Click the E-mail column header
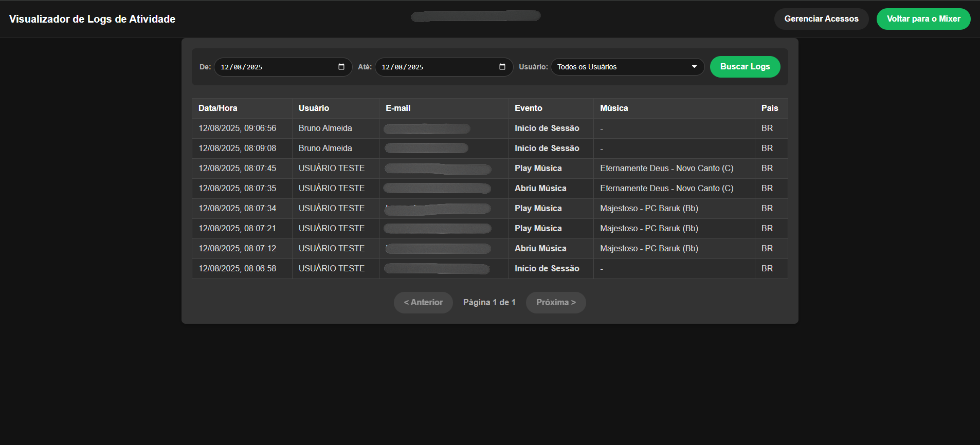 [x=398, y=108]
